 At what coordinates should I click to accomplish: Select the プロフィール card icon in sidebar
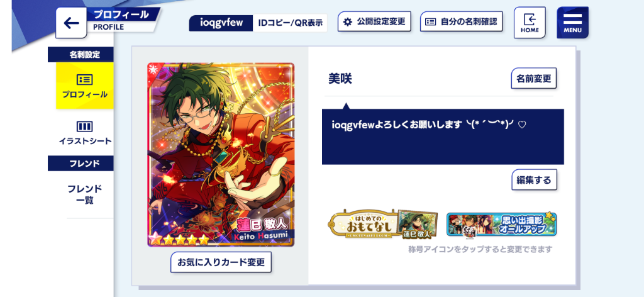pyautogui.click(x=85, y=80)
